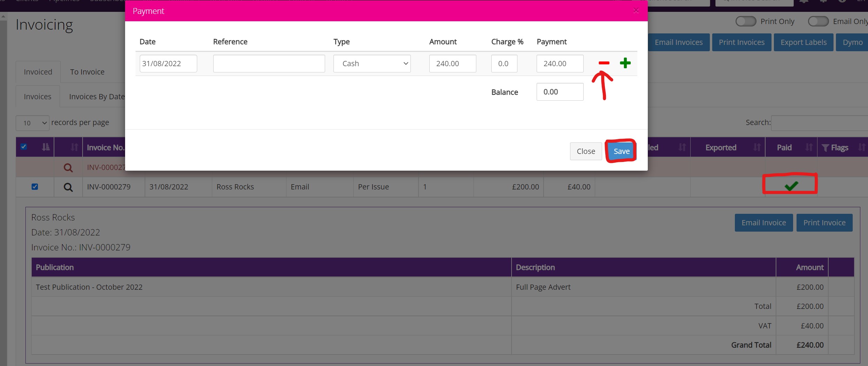The image size is (868, 366).
Task: Click the Print Invoice button for Ross Rocks
Action: coord(824,223)
